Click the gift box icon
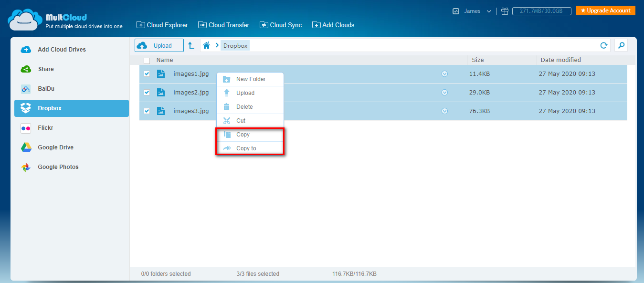 point(505,11)
